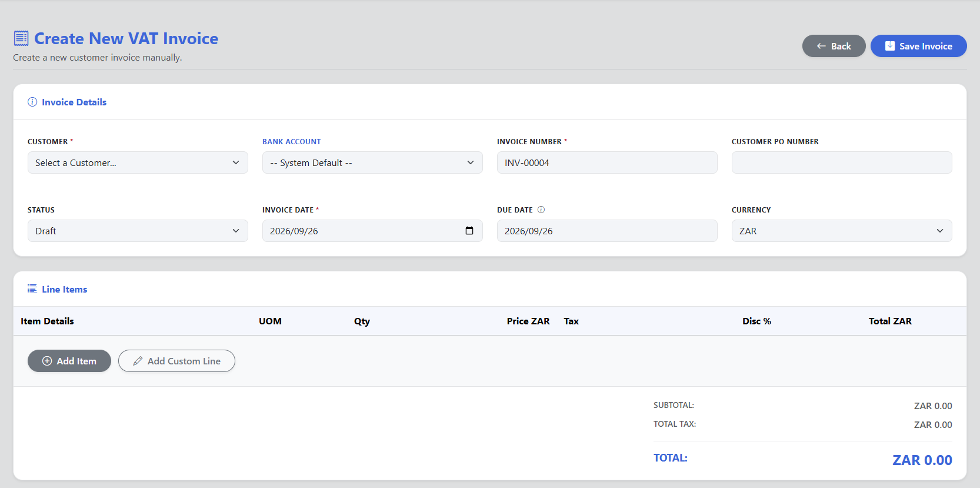Click the SUBTOTAL: label
This screenshot has width=980, height=488.
pyautogui.click(x=674, y=405)
